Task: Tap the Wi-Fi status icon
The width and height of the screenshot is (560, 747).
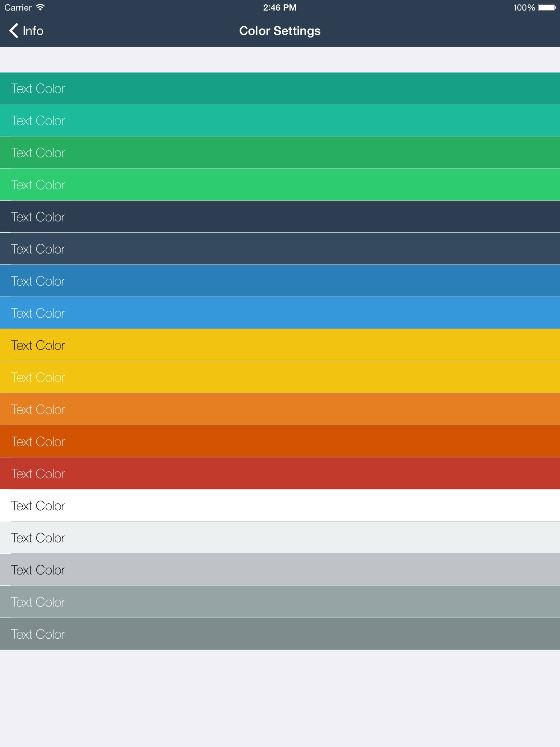Action: [x=40, y=7]
